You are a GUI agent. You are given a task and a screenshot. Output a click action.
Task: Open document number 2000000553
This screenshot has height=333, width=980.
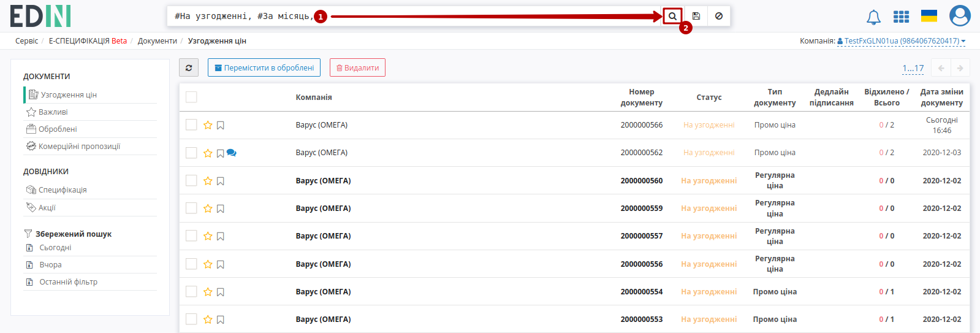[641, 320]
